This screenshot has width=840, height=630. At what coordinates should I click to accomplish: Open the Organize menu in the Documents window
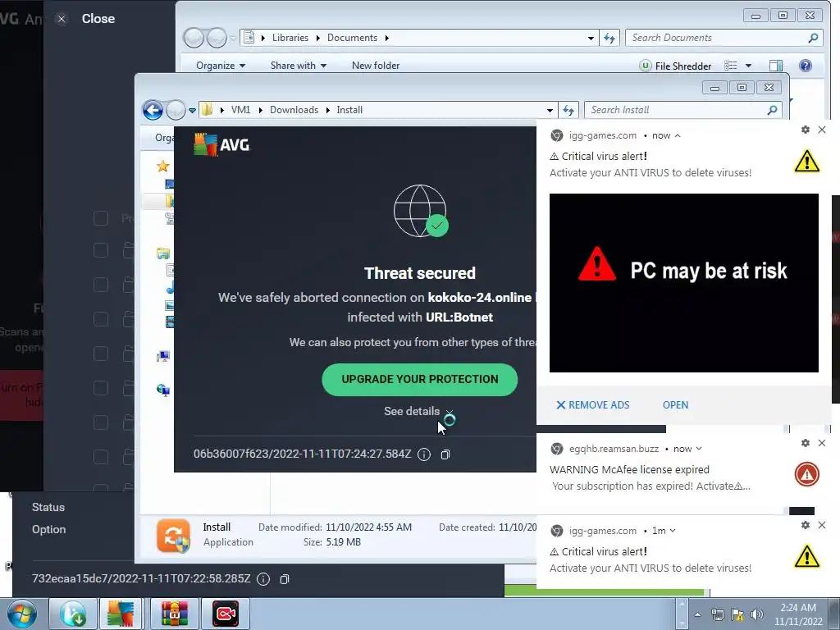click(221, 66)
